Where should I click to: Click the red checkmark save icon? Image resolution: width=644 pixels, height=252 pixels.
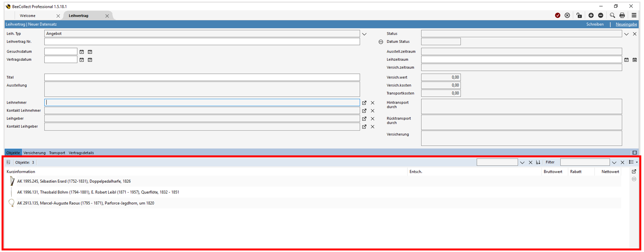point(558,16)
